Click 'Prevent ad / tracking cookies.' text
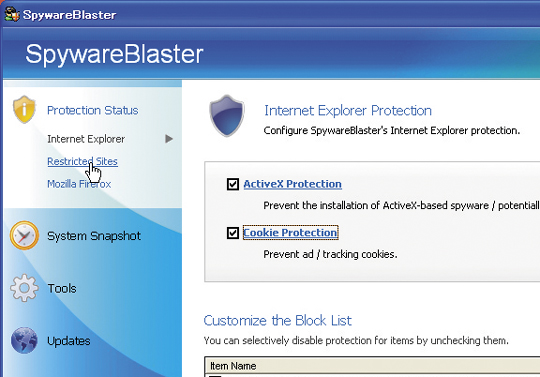 pyautogui.click(x=330, y=254)
